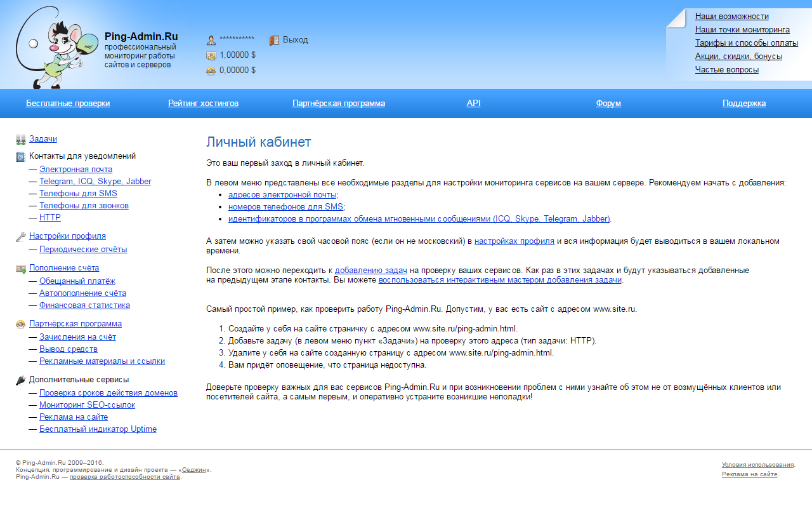Open Тарифы и способы оплаты link
Screen dimensions: 812x508
point(747,43)
